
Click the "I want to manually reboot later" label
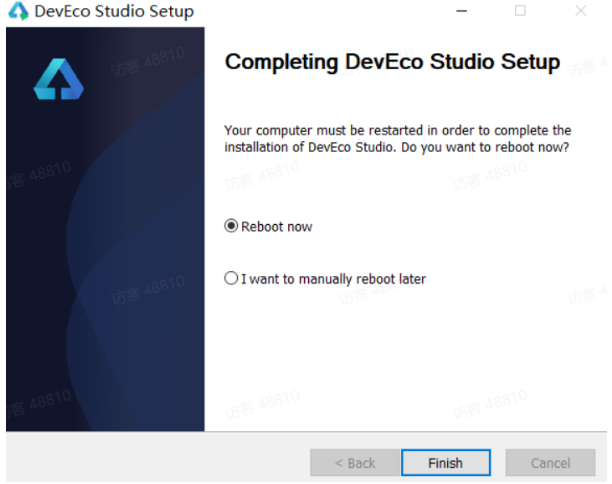(334, 279)
